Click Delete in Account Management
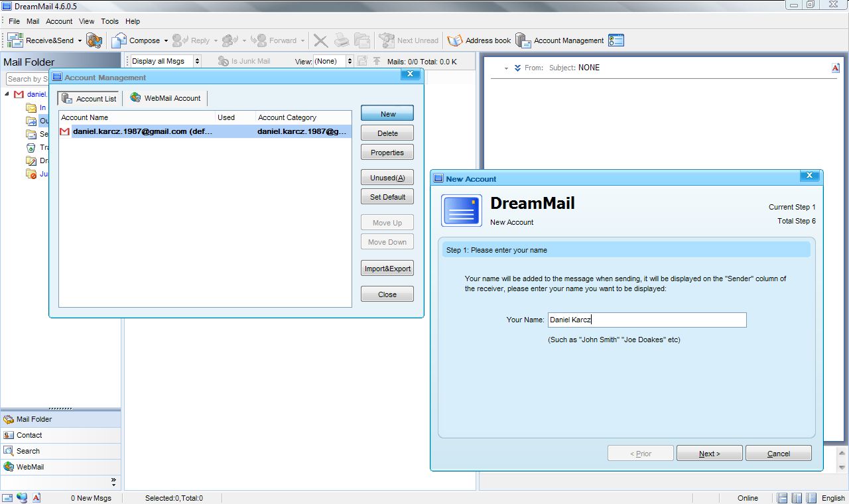 (x=387, y=133)
